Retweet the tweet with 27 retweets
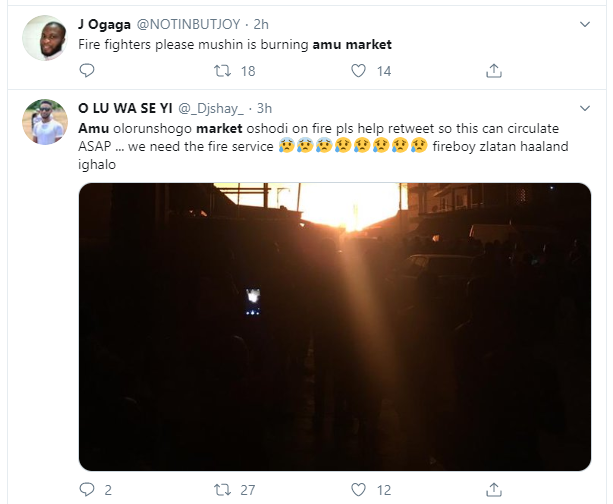Viewport: 613px width, 504px height. (222, 490)
